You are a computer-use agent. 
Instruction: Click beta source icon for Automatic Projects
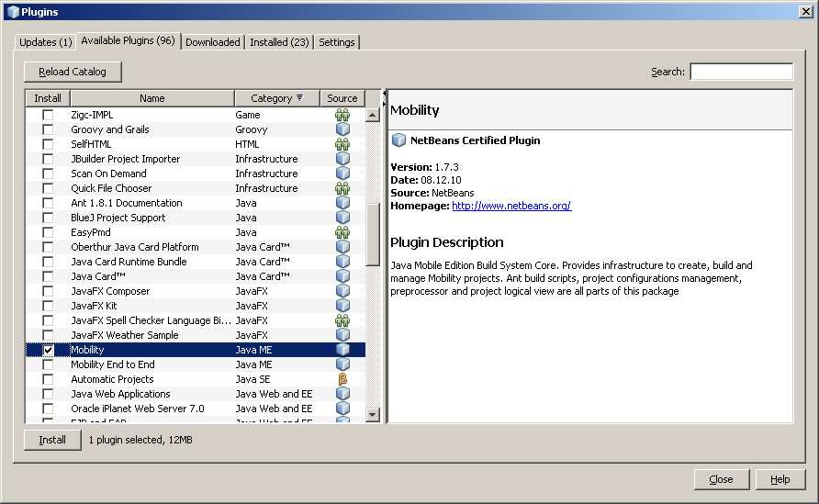[x=342, y=379]
